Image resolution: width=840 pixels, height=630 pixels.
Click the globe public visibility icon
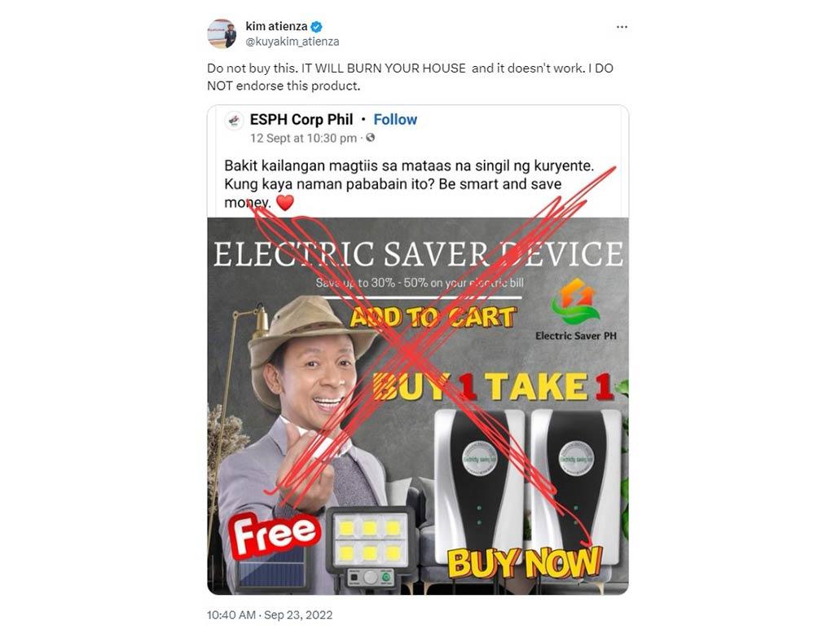tap(370, 138)
